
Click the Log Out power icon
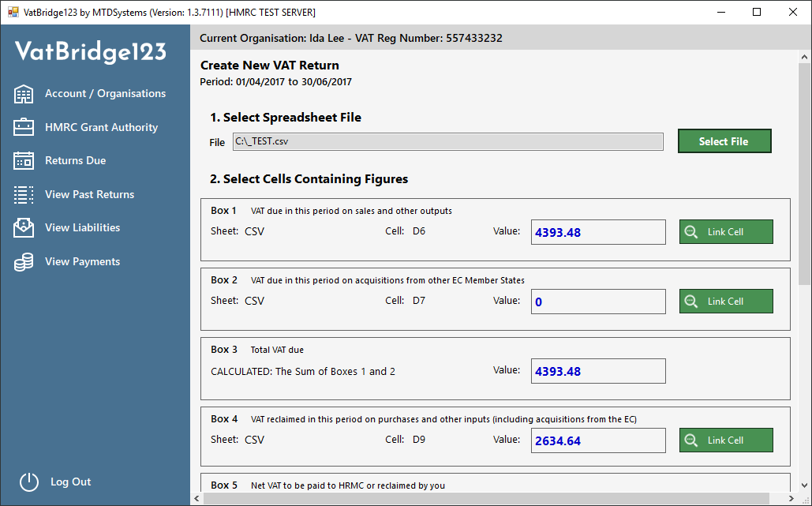click(x=29, y=482)
